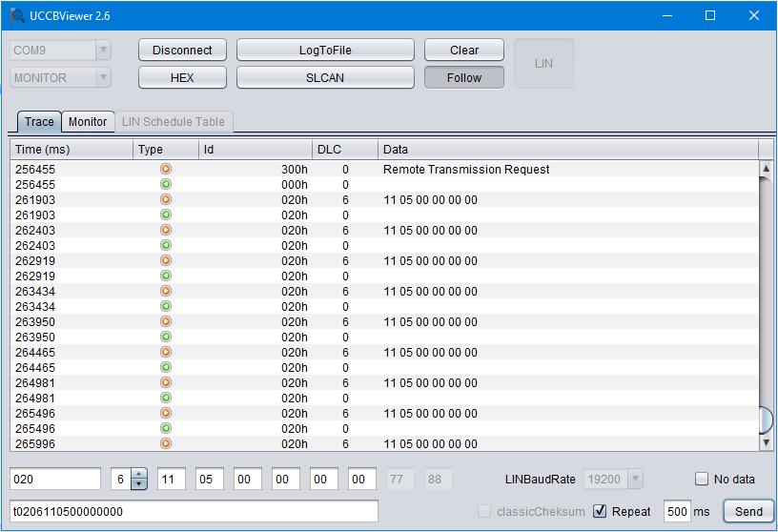Switch to the Monitor tab
Image resolution: width=778 pixels, height=532 pixels.
click(x=88, y=122)
